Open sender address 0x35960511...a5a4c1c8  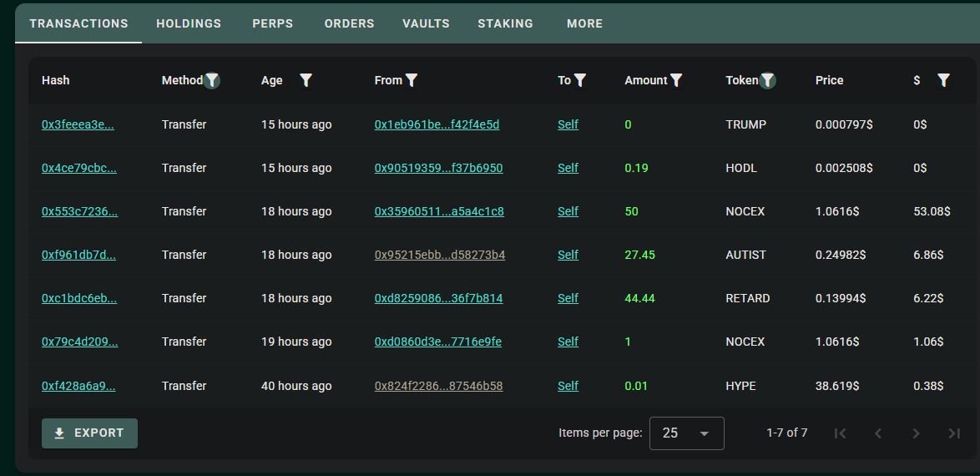tap(439, 211)
